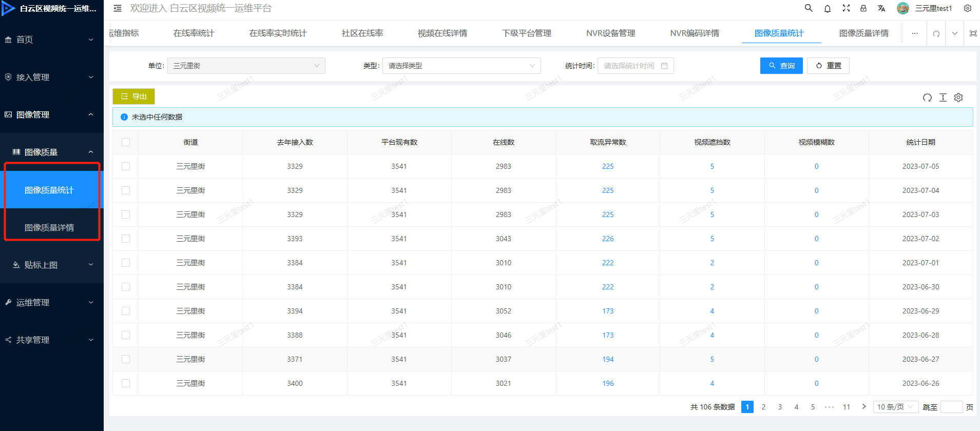Refresh table data icon
Screen dimensions: 980x431
pos(927,97)
